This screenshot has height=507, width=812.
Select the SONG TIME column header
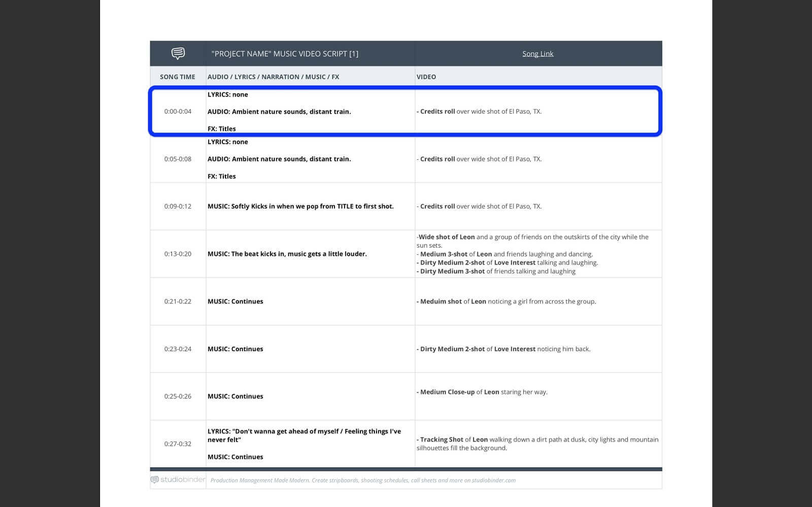coord(177,77)
